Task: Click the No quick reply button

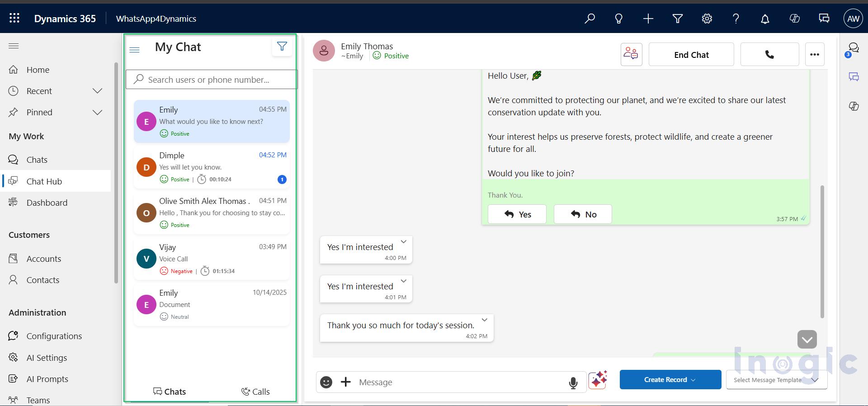Action: (x=583, y=214)
